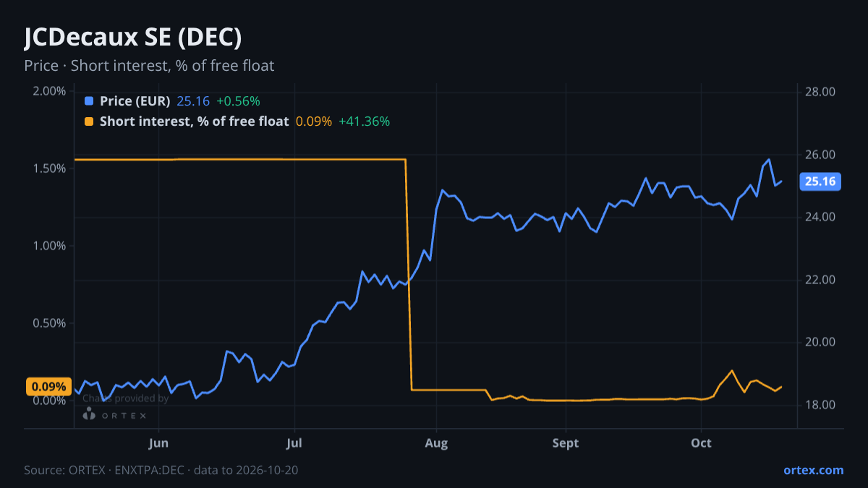Click the blue Price legend color swatch
The image size is (868, 488).
pos(89,101)
